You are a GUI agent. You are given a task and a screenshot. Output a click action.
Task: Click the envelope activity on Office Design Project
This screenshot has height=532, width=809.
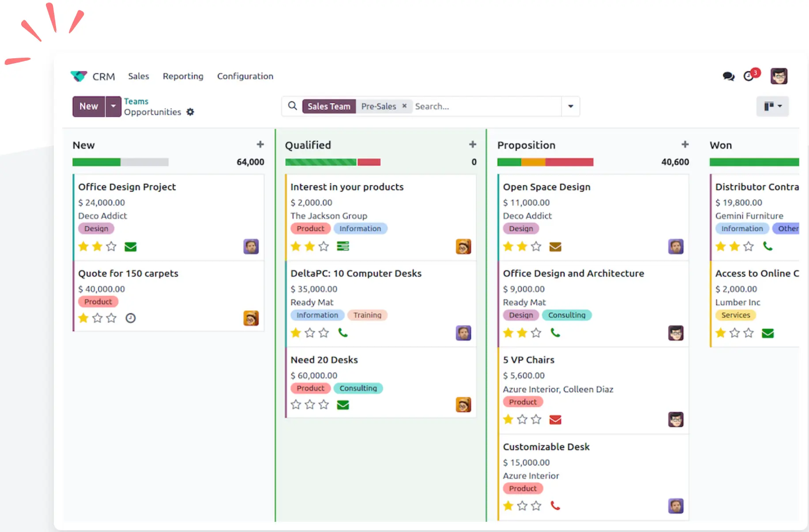coord(131,247)
